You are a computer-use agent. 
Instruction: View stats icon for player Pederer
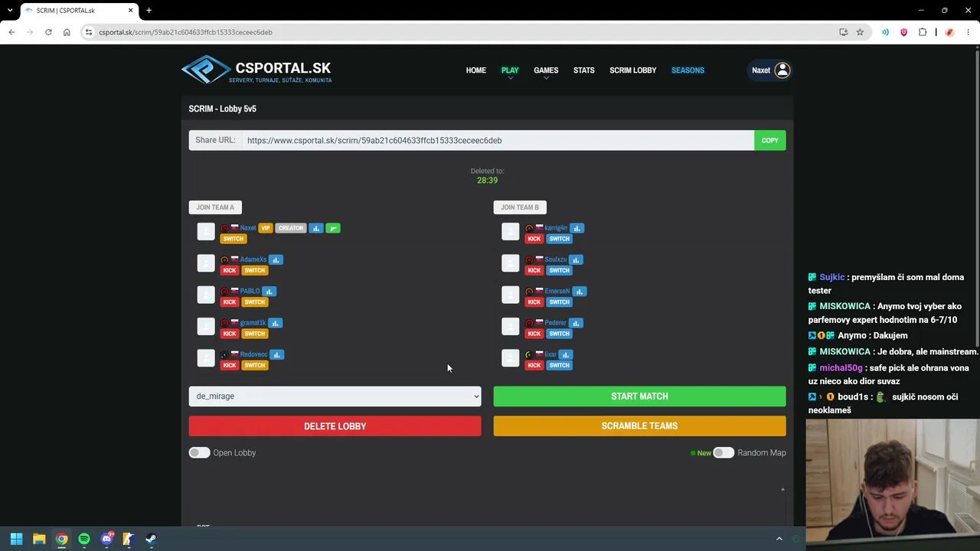coord(576,323)
